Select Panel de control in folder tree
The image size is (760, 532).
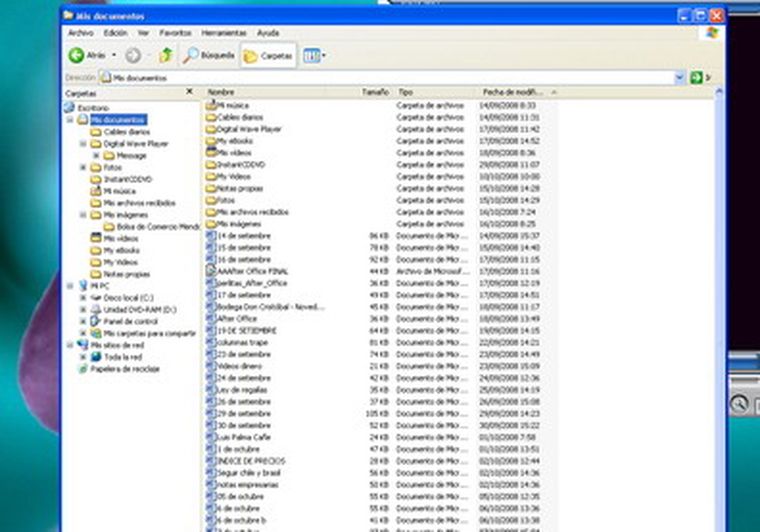tap(126, 322)
